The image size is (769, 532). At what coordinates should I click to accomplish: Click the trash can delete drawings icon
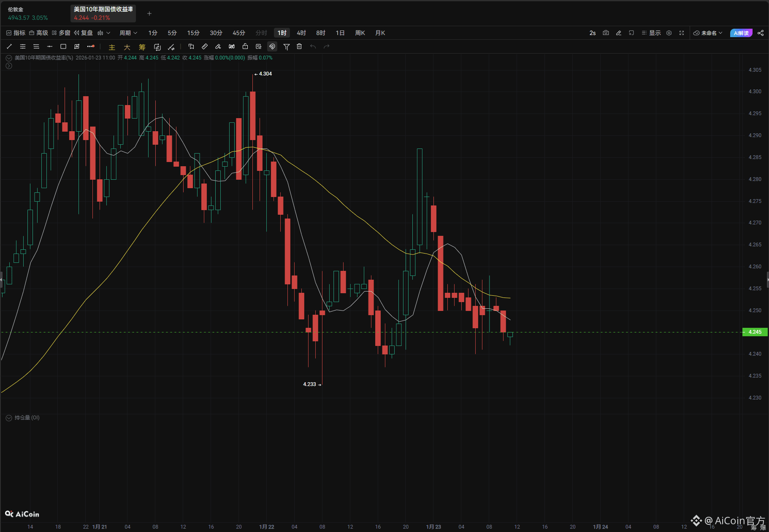[x=299, y=46]
